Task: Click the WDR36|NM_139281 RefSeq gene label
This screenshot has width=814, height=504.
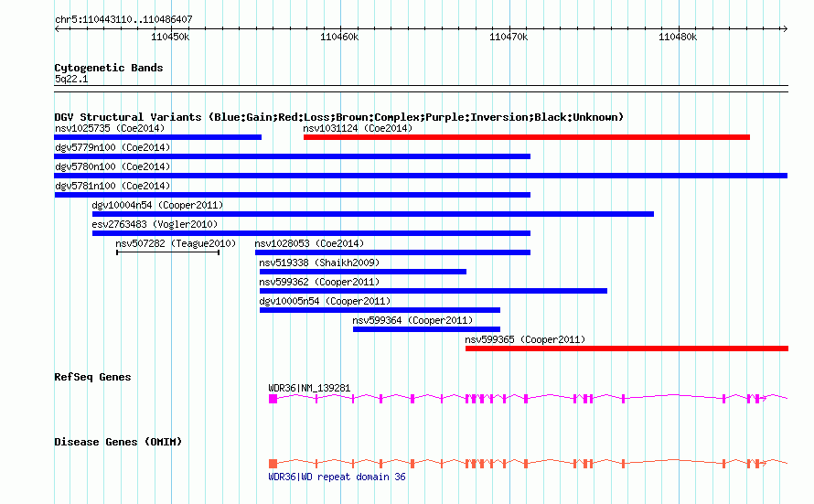Action: pos(309,388)
